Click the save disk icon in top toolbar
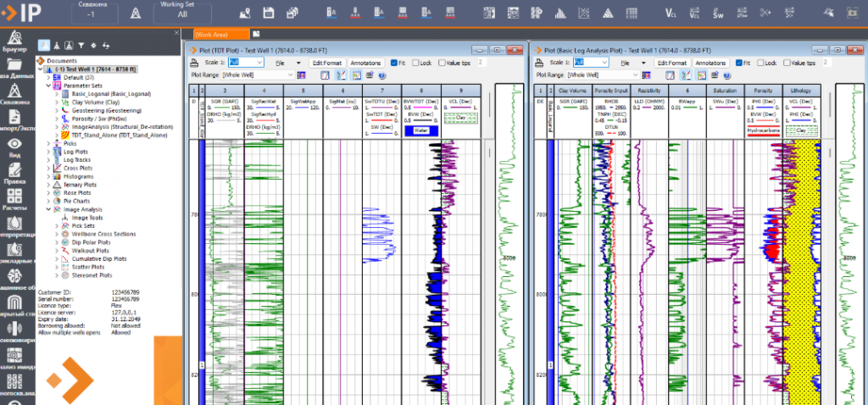Image resolution: width=868 pixels, height=405 pixels. click(269, 14)
